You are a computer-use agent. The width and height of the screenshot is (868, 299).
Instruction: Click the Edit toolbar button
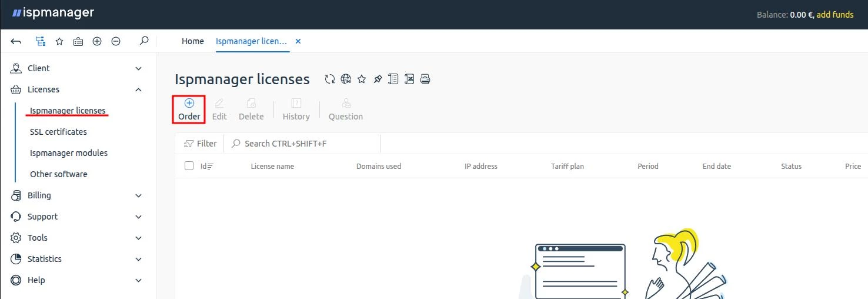(219, 109)
